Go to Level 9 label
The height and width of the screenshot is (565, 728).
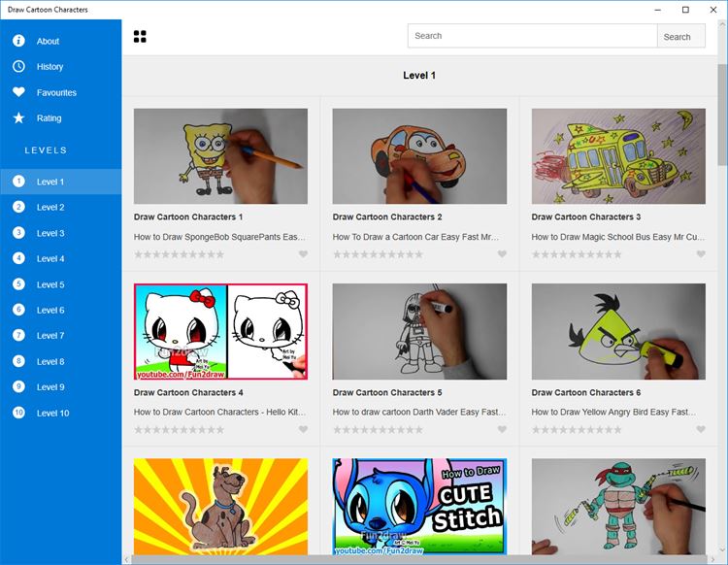(x=50, y=387)
